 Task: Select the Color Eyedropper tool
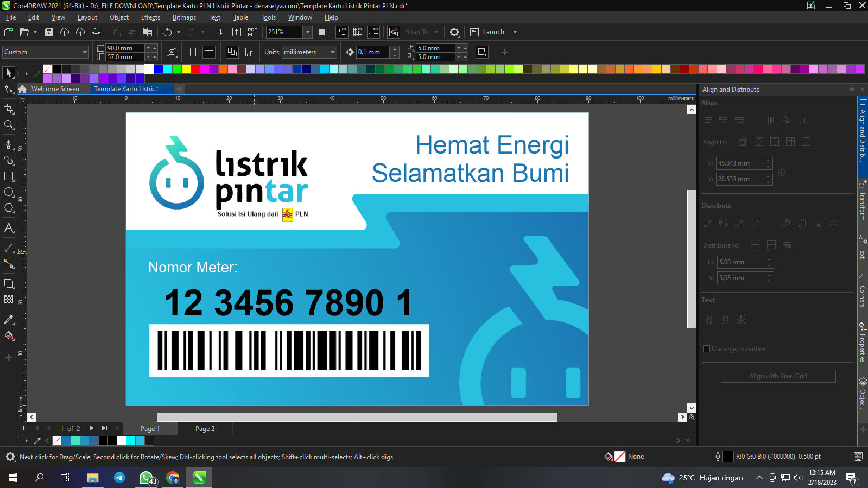tap(9, 319)
